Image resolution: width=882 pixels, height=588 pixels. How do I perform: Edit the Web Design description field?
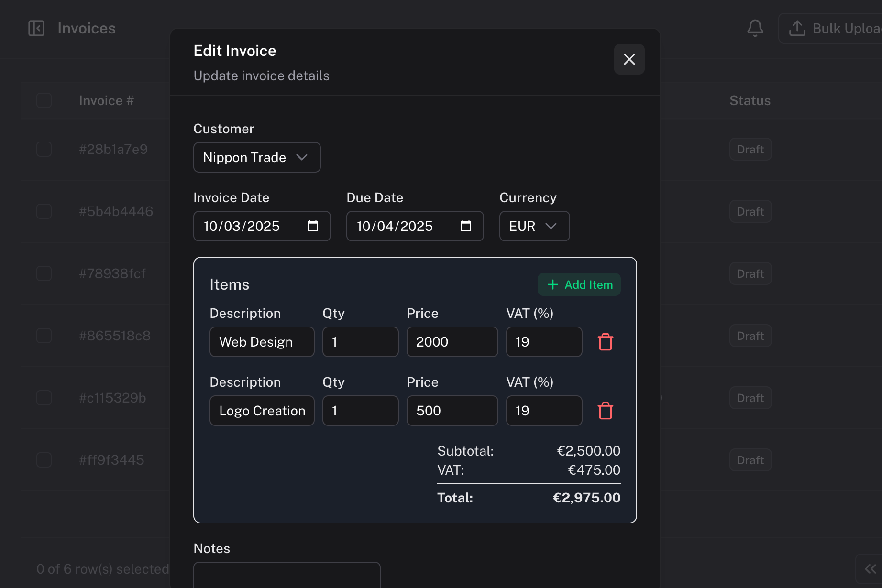point(262,342)
